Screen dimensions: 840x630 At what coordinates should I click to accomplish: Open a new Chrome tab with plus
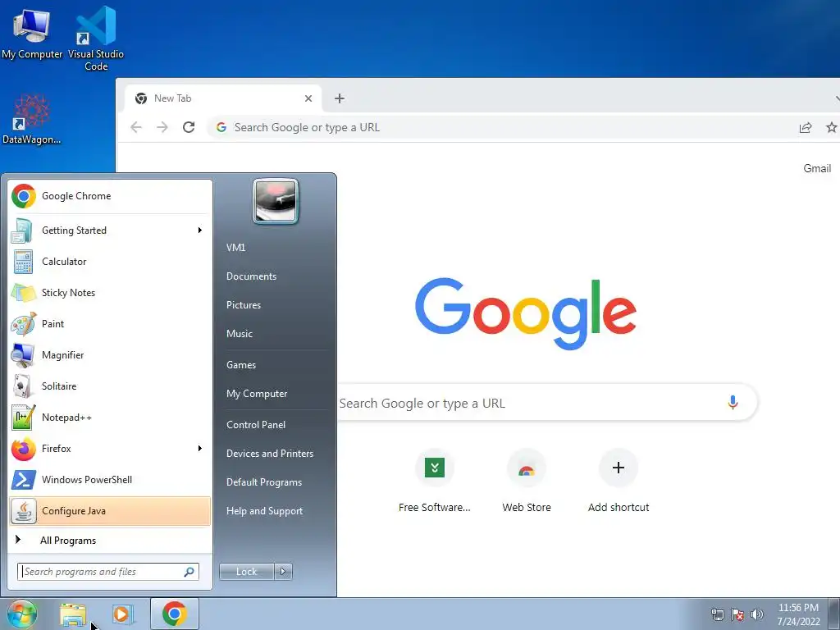point(339,98)
